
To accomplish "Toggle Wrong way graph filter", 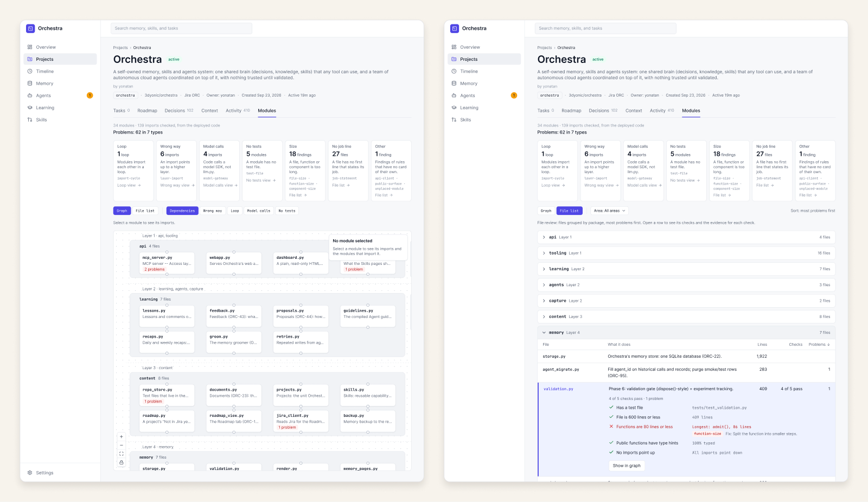I will click(213, 211).
